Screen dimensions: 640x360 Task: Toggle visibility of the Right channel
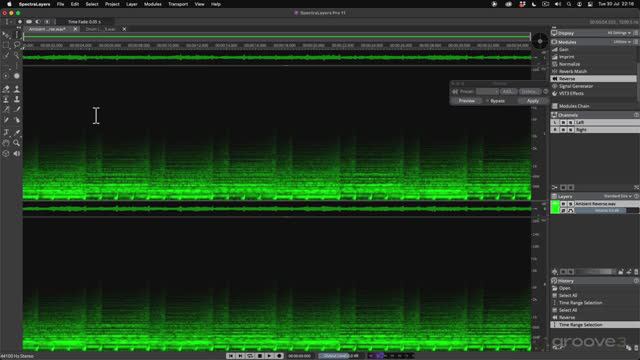tap(563, 130)
